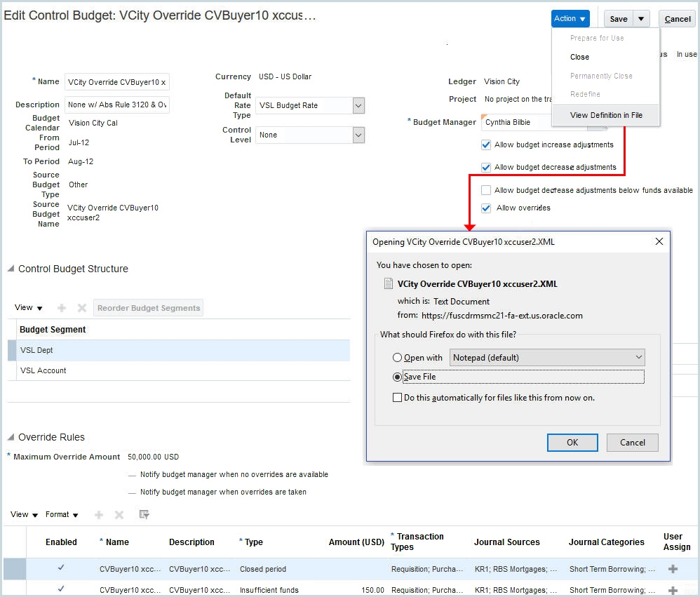This screenshot has height=597, width=700.
Task: Collapse the Override Rules section
Action: coord(11,437)
